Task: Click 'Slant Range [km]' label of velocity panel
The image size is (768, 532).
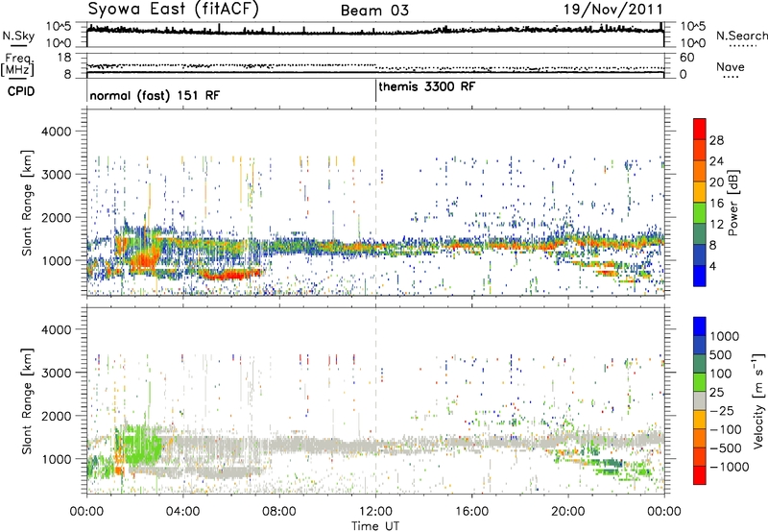Action: point(27,401)
